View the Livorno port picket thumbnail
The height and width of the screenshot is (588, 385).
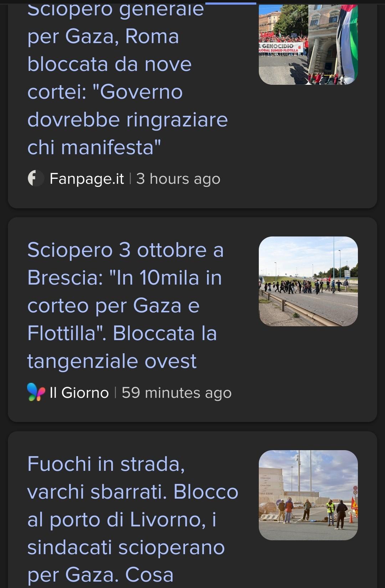(x=308, y=495)
